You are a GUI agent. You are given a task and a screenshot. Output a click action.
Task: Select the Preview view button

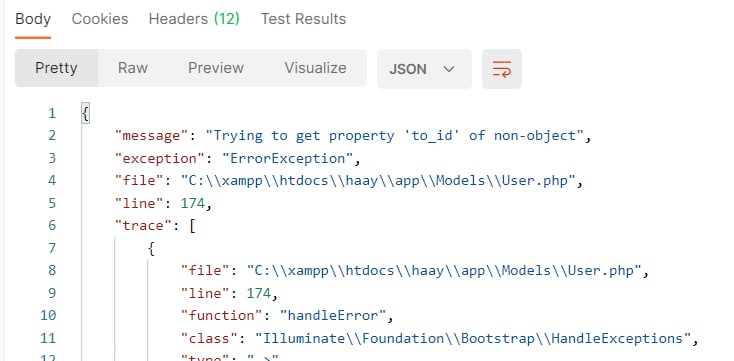click(216, 68)
